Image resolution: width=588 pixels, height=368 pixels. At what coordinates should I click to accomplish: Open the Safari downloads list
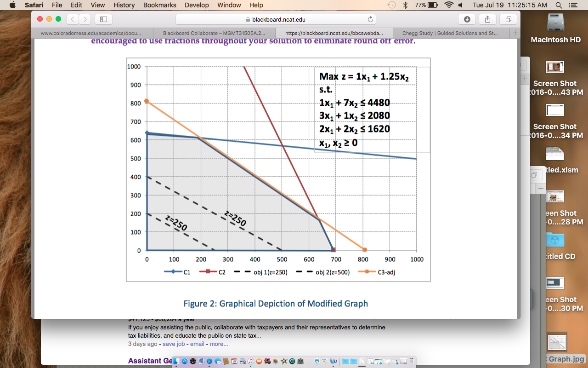[467, 19]
